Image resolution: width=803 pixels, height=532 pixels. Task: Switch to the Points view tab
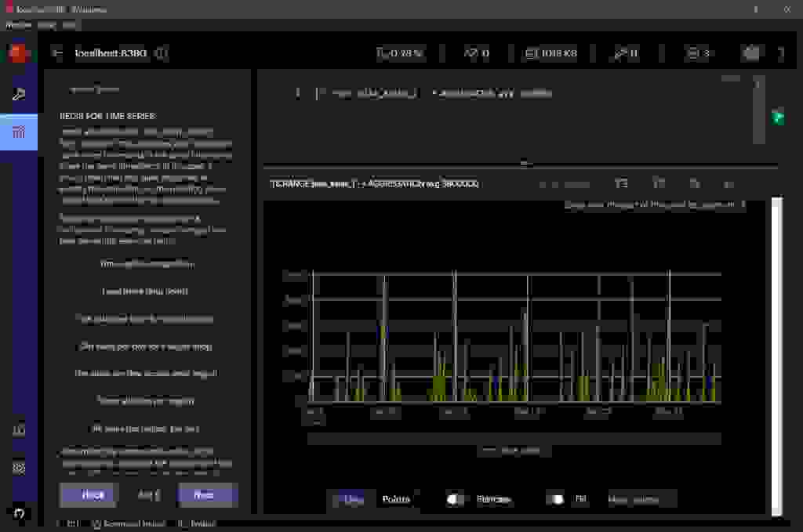click(396, 498)
